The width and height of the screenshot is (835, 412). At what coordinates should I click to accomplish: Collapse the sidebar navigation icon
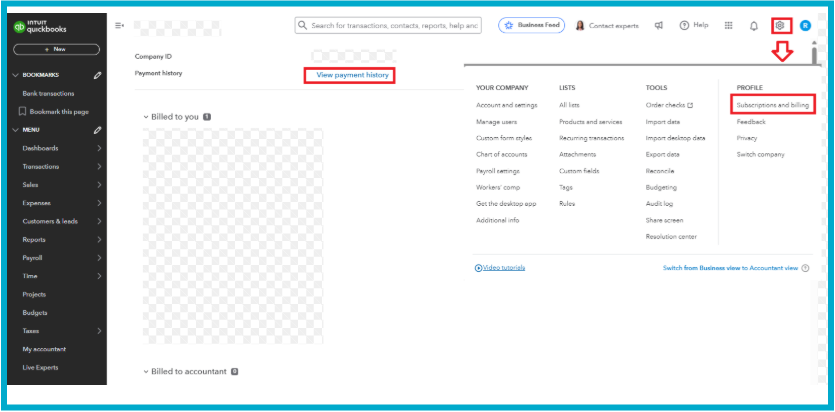click(x=119, y=26)
